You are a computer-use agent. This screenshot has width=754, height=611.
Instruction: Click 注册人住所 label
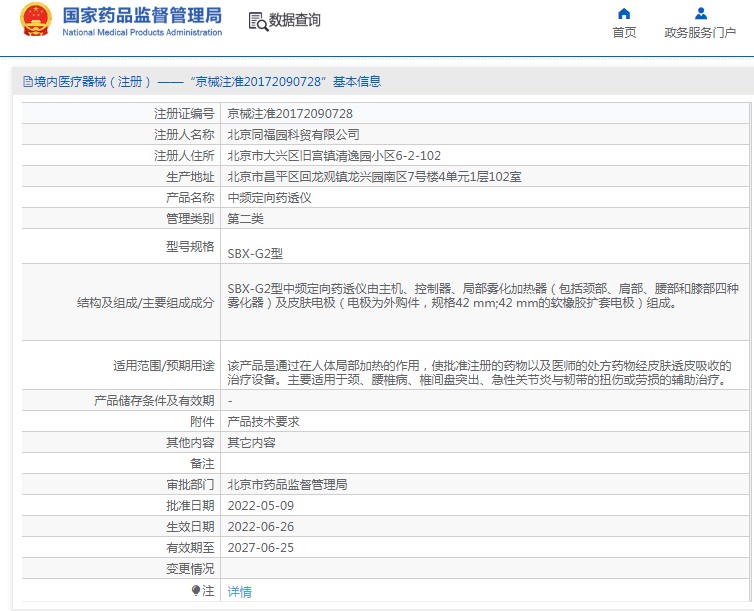point(184,156)
